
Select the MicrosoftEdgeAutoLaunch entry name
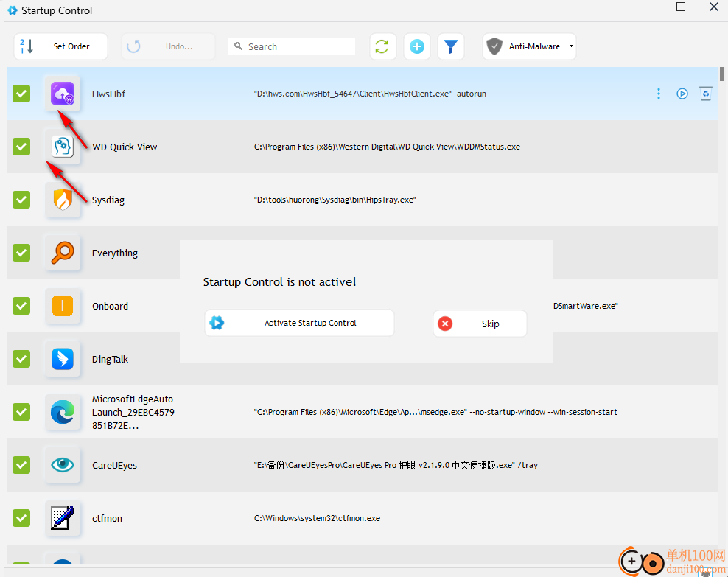(133, 412)
